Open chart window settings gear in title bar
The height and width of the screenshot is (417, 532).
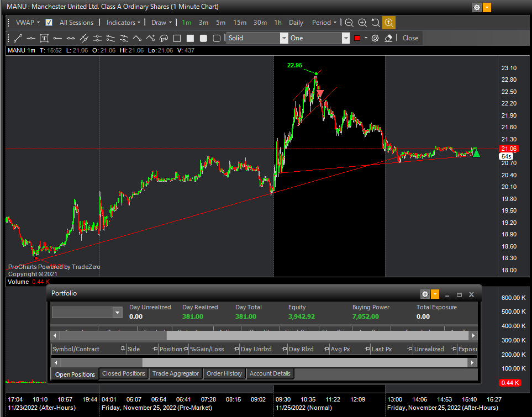477,8
